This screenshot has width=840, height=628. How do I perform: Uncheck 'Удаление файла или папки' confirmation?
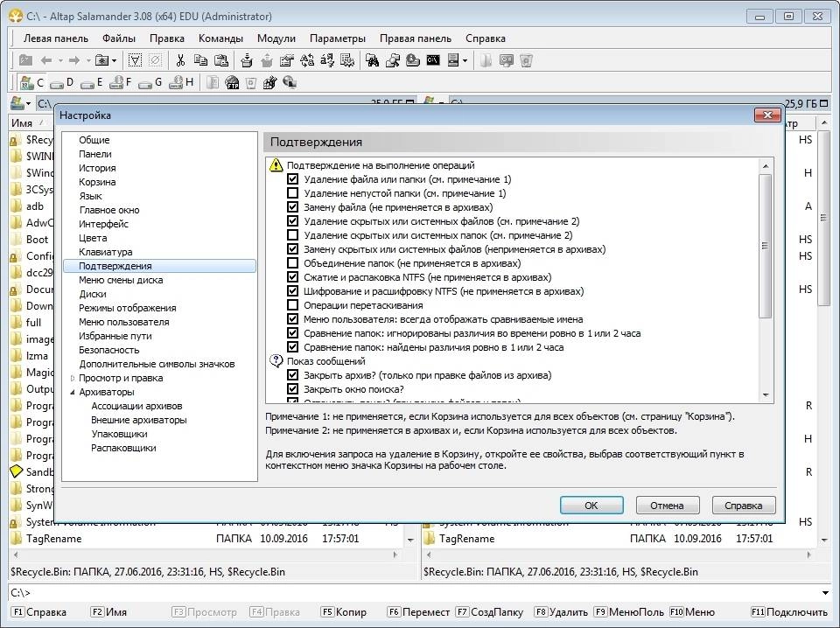coord(292,178)
